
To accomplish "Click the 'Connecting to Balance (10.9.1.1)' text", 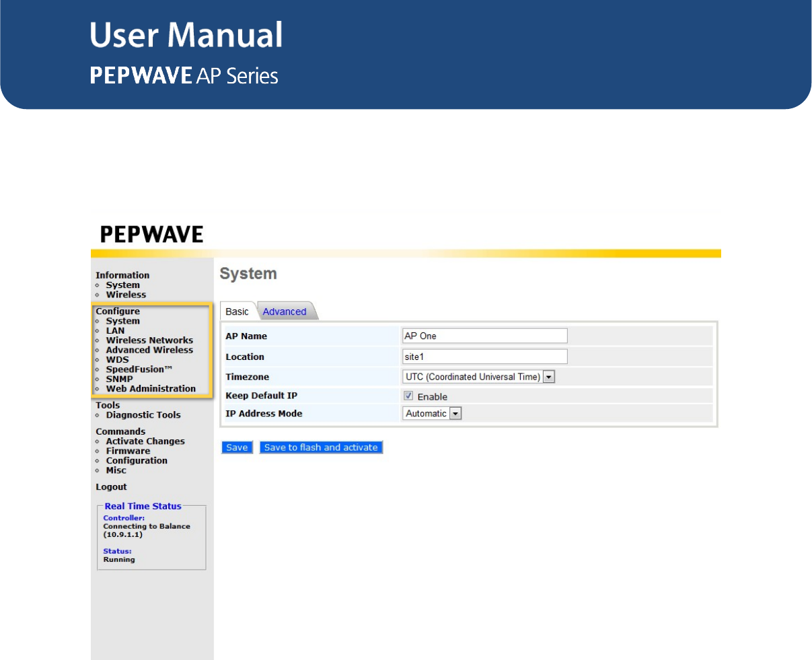I will coord(147,530).
